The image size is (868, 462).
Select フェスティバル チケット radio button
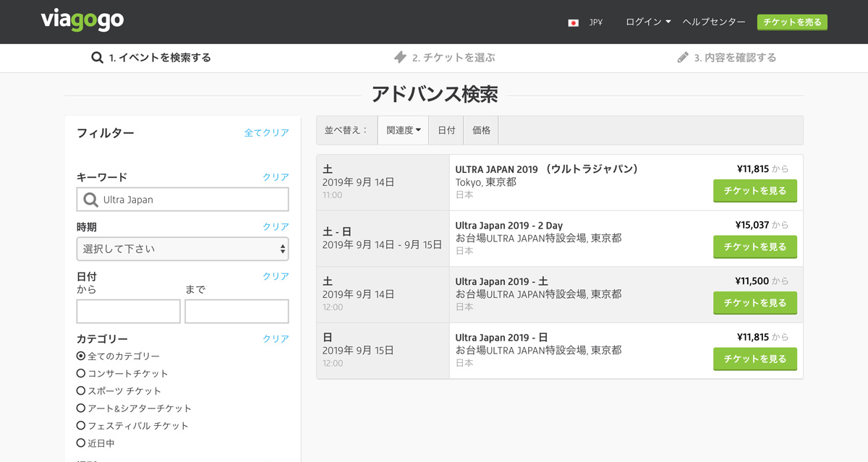pos(81,425)
